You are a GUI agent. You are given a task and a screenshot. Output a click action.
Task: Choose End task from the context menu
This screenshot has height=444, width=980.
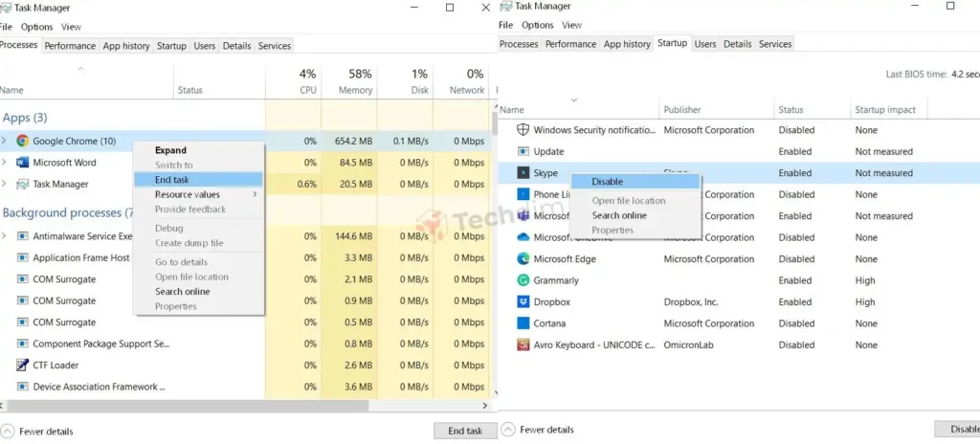tap(198, 180)
